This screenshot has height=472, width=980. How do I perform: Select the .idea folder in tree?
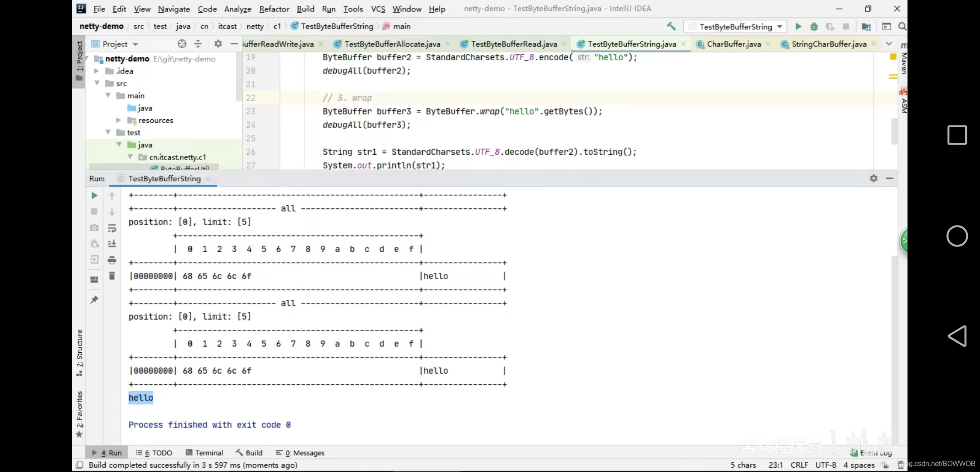[125, 71]
